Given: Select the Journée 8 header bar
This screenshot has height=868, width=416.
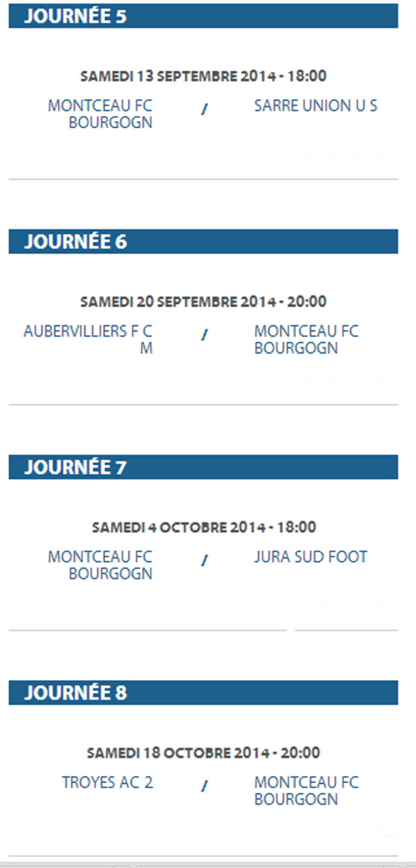Looking at the screenshot, I should click(203, 693).
